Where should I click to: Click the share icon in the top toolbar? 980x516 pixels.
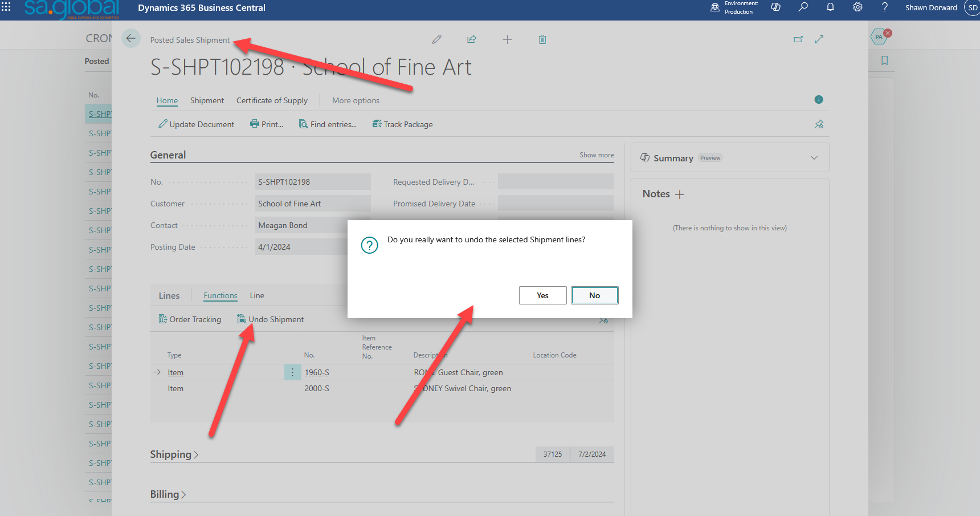point(472,39)
